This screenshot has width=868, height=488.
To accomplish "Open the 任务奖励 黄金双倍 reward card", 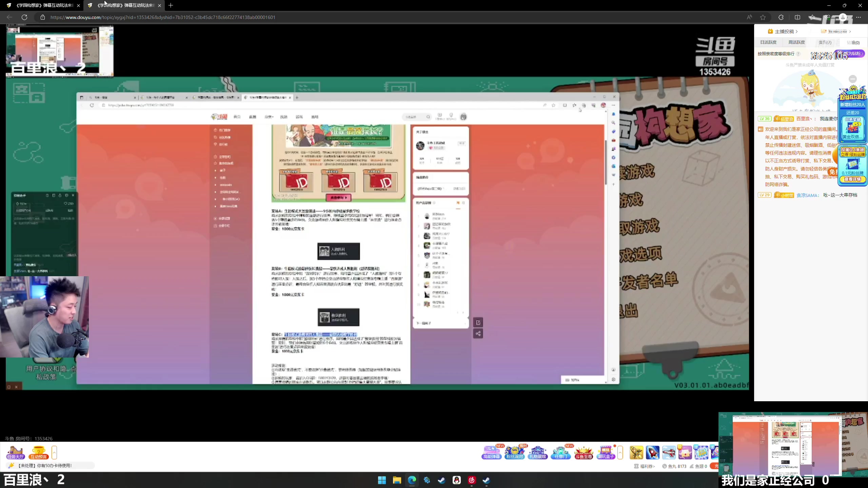I will [852, 128].
